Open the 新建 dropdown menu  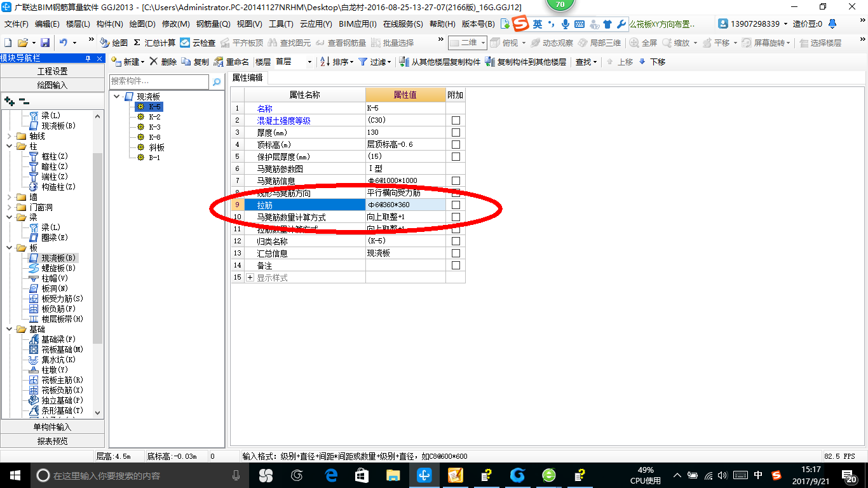128,62
